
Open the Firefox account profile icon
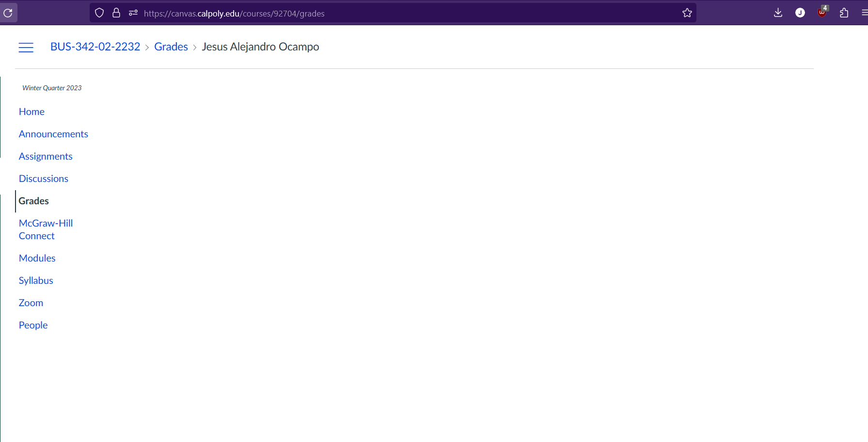(x=800, y=13)
